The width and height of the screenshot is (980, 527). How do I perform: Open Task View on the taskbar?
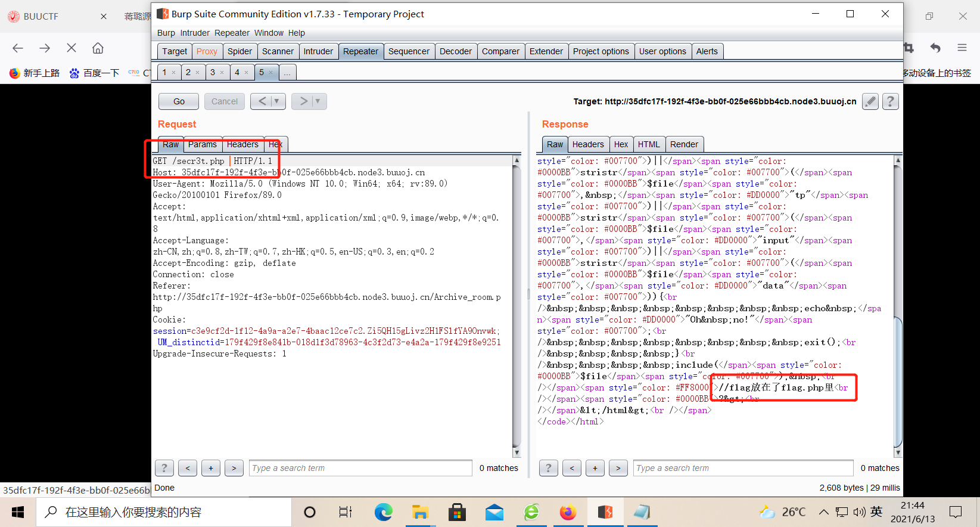click(x=346, y=512)
